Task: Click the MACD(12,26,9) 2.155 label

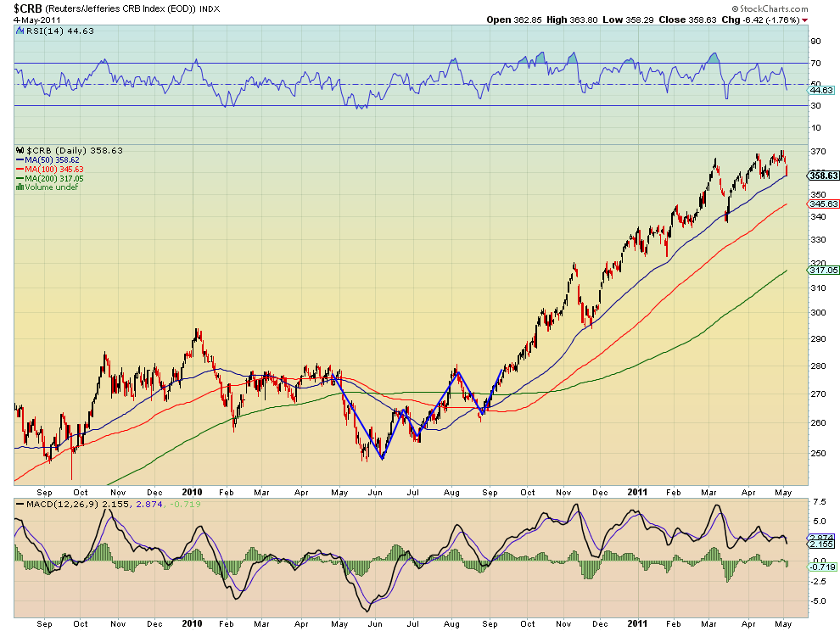Action: [x=77, y=504]
